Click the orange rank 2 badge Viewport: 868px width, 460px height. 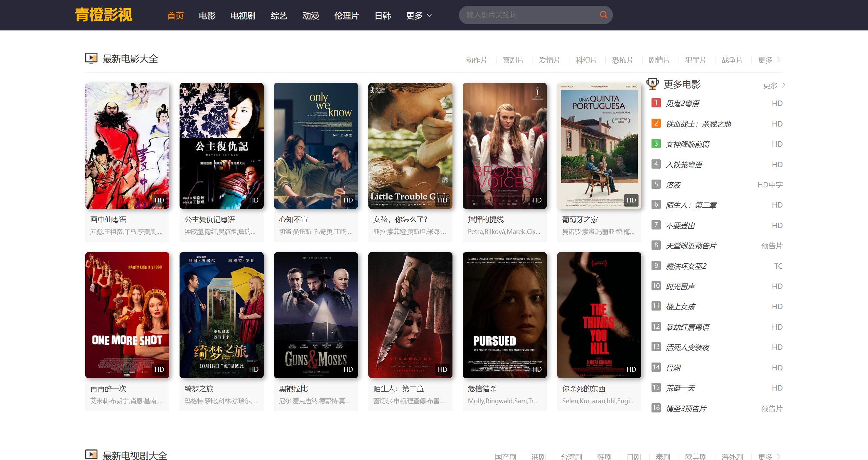pos(656,123)
